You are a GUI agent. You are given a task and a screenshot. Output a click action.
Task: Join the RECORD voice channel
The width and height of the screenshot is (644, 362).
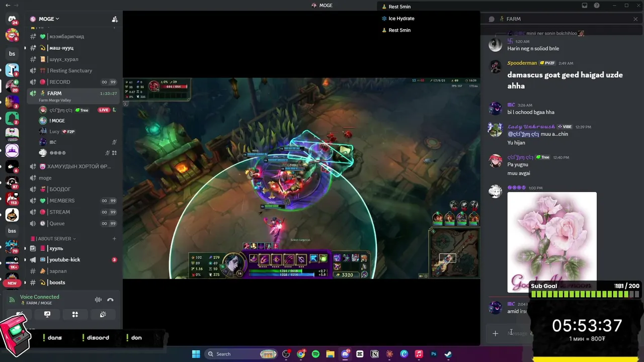click(x=73, y=82)
